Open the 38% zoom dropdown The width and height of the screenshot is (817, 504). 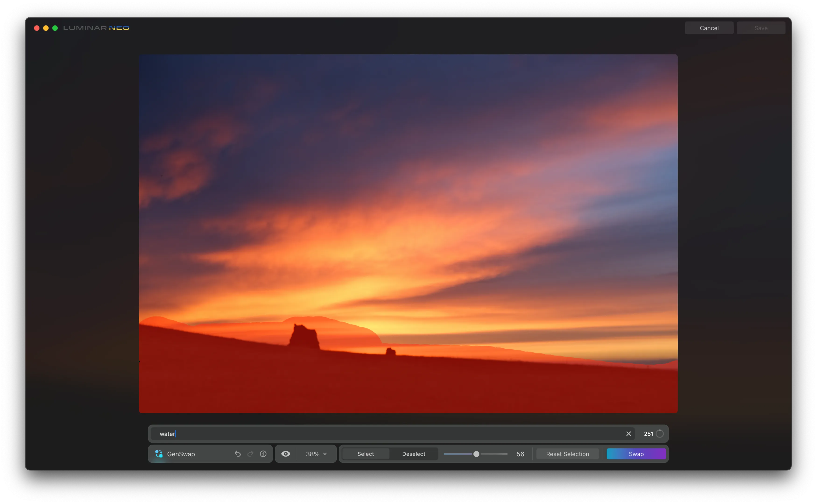(x=316, y=454)
